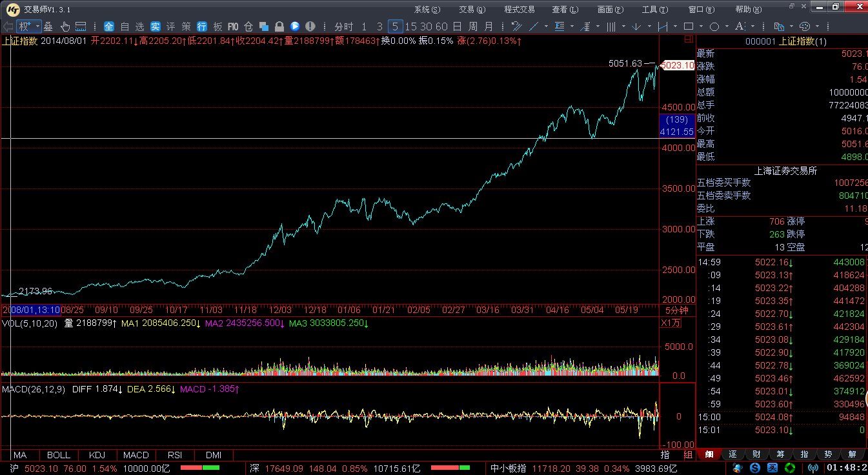Expand the text tool dropdown arrow

click(x=752, y=26)
